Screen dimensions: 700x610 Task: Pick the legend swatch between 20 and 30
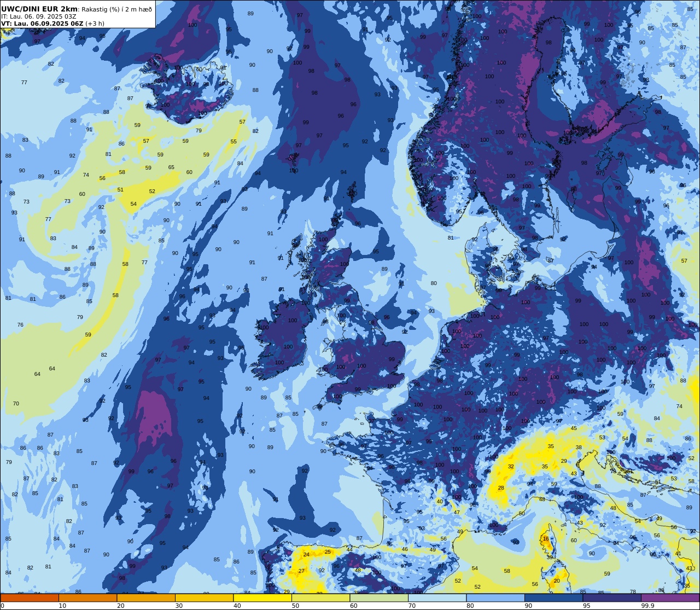pyautogui.click(x=146, y=598)
